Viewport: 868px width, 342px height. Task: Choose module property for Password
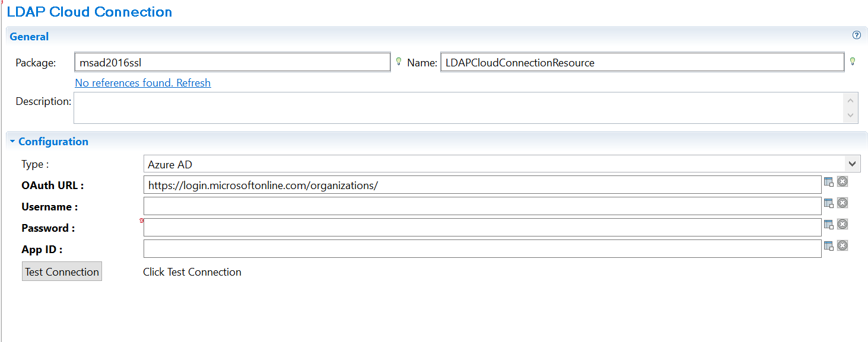[829, 225]
